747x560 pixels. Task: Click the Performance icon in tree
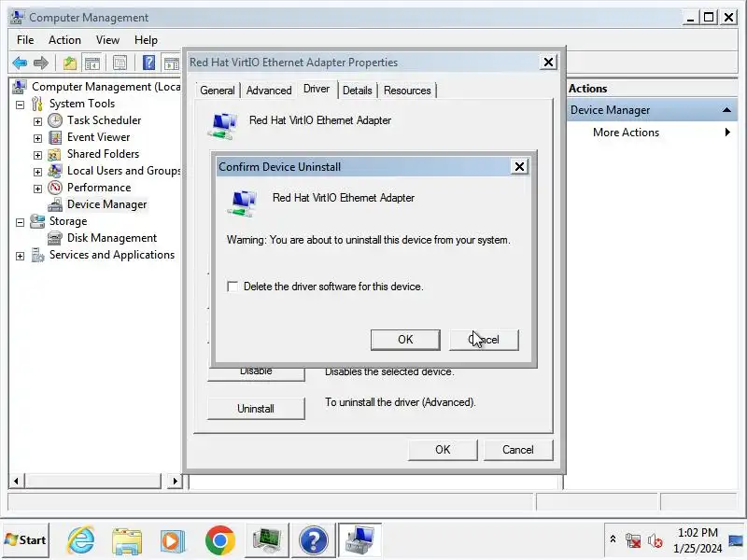(x=55, y=188)
